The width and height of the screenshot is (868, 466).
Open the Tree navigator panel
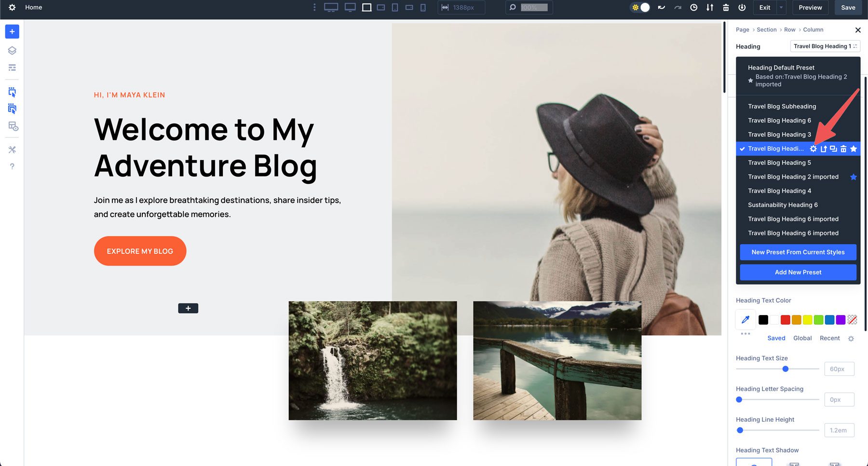[x=12, y=67]
